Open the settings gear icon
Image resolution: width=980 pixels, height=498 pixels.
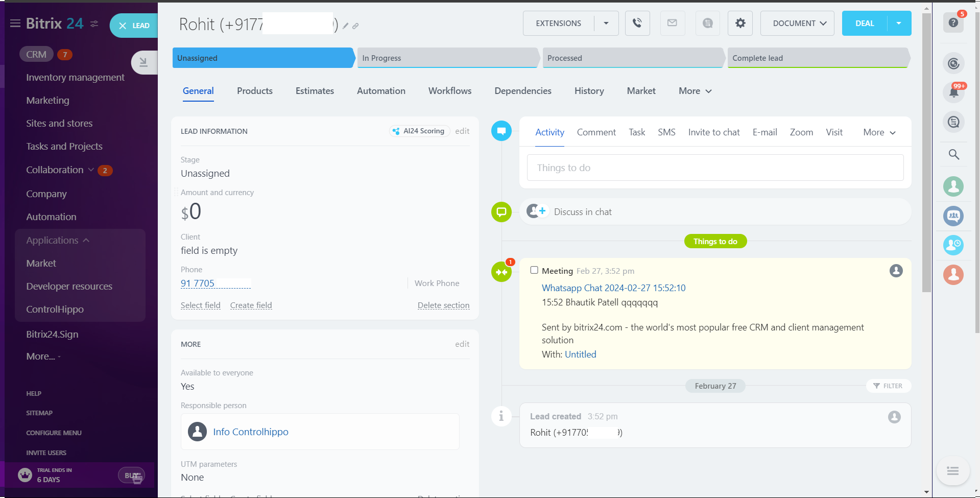(740, 23)
